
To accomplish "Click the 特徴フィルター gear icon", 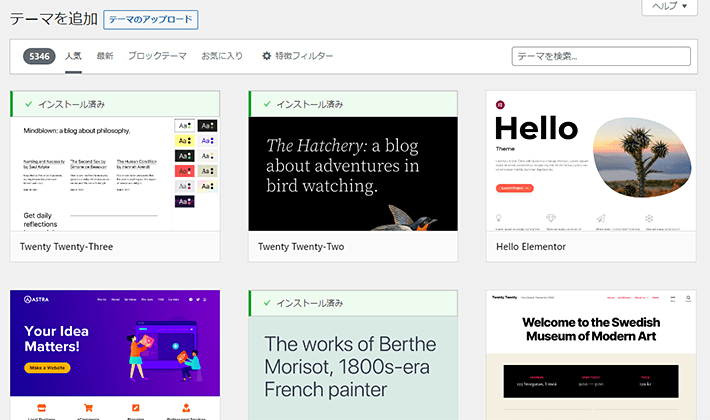I will 267,56.
